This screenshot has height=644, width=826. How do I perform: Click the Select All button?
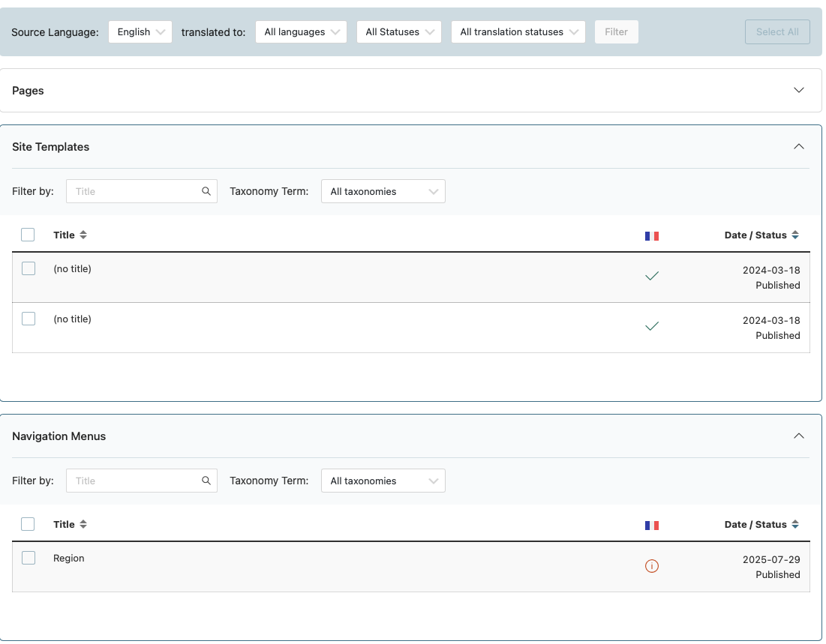click(x=776, y=32)
